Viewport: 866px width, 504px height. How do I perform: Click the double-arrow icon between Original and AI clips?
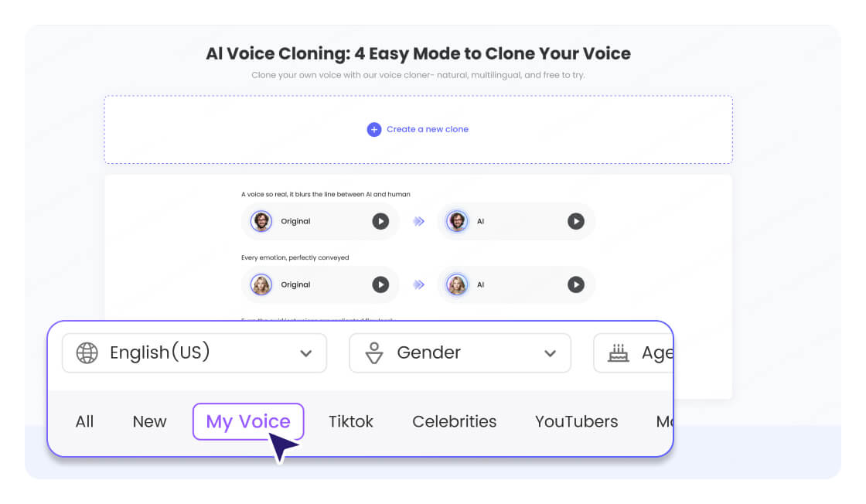418,221
